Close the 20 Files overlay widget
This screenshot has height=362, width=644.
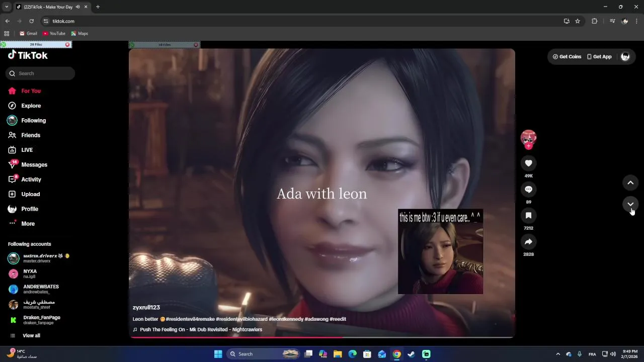point(67,45)
